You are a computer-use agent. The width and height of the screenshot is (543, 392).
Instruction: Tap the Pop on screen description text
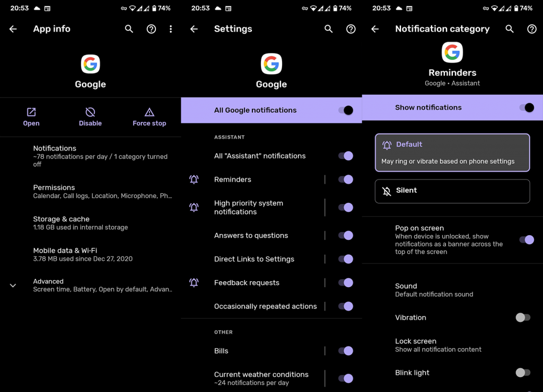(449, 244)
